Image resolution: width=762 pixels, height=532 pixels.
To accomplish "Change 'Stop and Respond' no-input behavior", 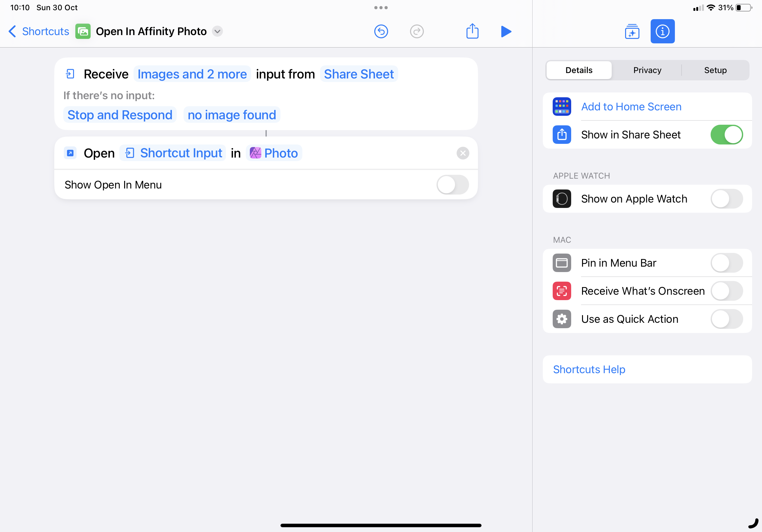I will (x=120, y=115).
